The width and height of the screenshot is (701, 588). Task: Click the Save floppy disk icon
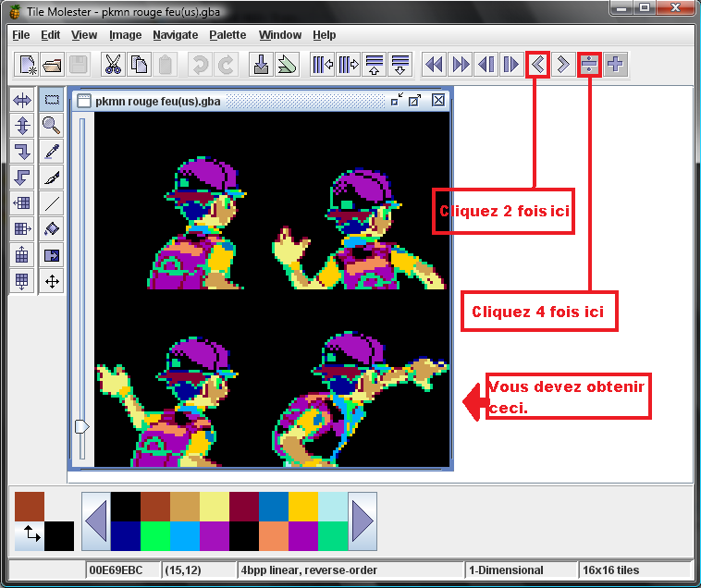79,65
